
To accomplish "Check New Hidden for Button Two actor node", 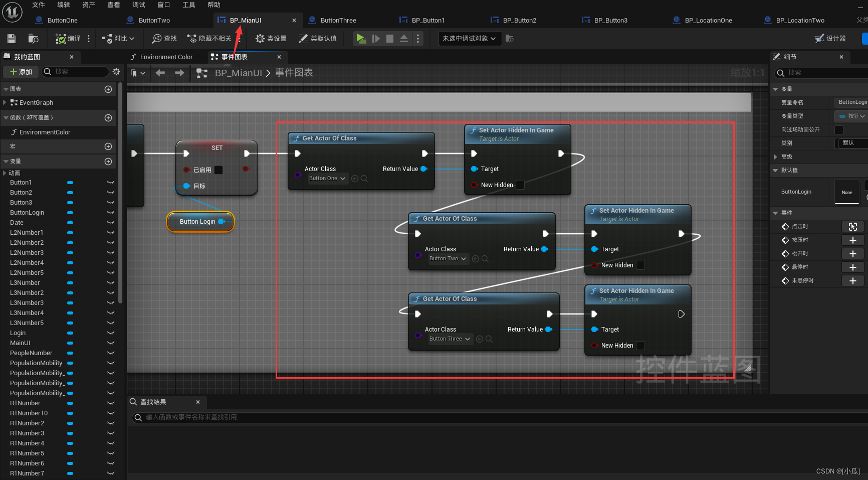I will [x=640, y=265].
